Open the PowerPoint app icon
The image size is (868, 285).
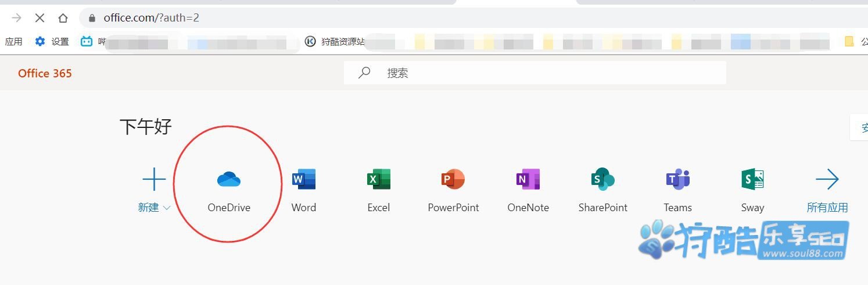click(453, 180)
